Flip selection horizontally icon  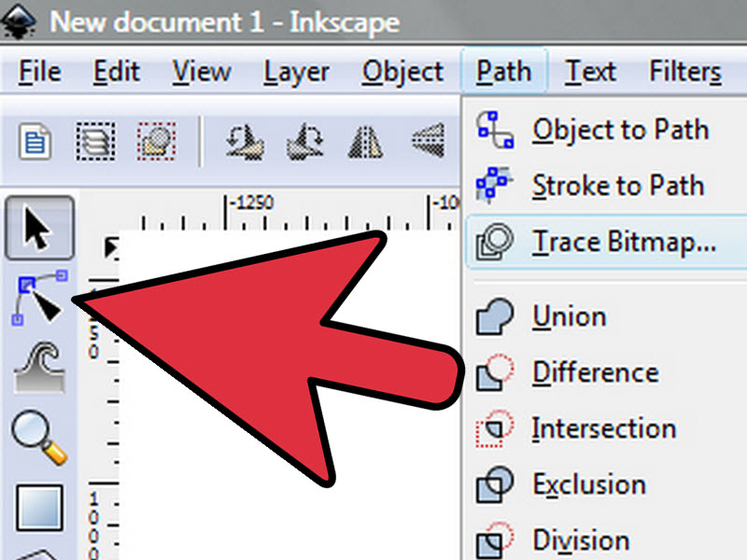pos(365,142)
